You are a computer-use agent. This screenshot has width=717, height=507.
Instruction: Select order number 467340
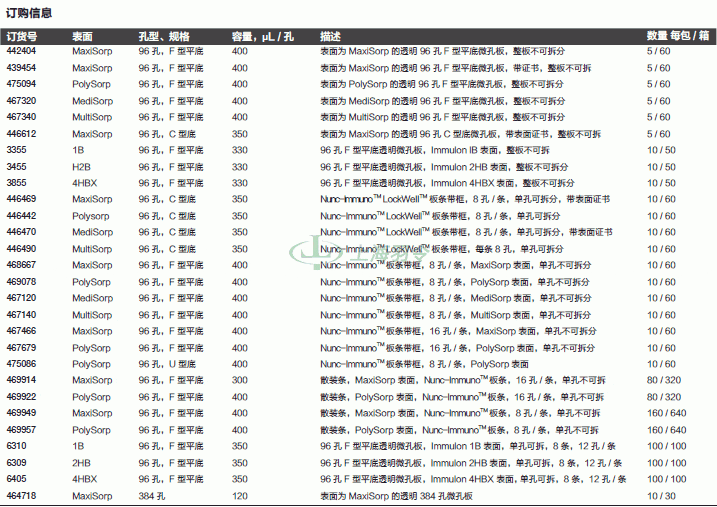[21, 117]
